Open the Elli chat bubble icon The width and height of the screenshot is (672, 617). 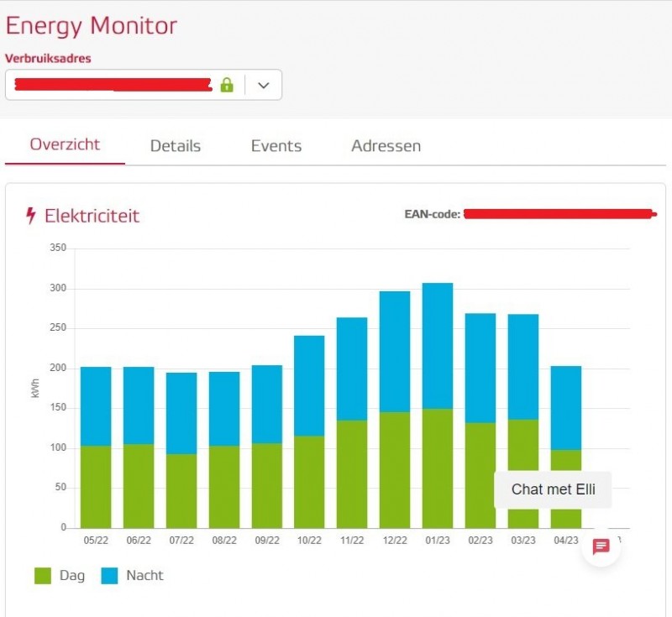[601, 546]
